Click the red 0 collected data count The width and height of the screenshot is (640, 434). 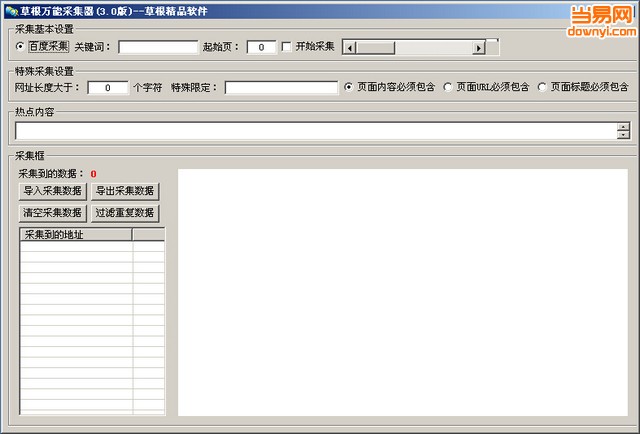[x=93, y=174]
